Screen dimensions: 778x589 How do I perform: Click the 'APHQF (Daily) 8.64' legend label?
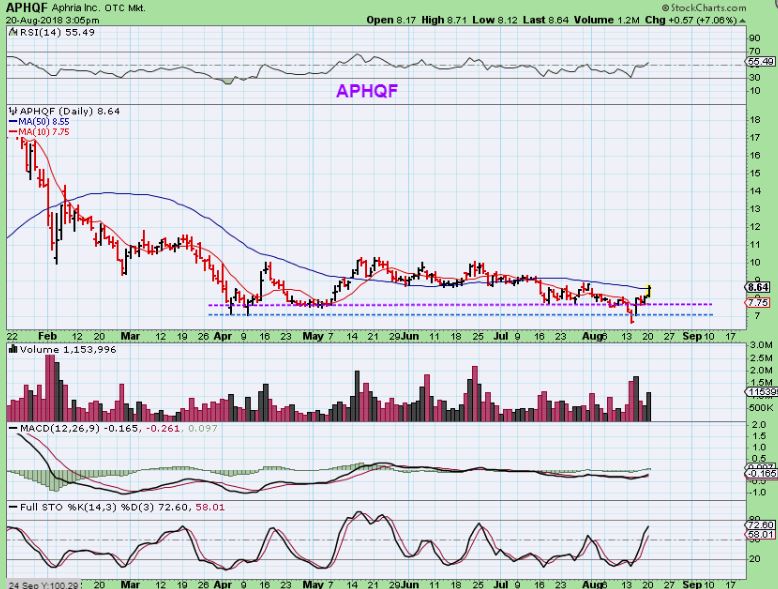(x=69, y=111)
